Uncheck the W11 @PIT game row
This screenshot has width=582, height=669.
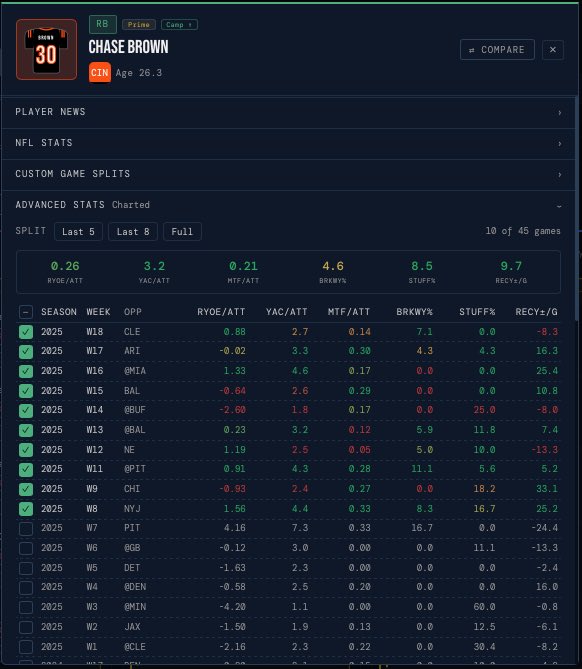click(26, 469)
